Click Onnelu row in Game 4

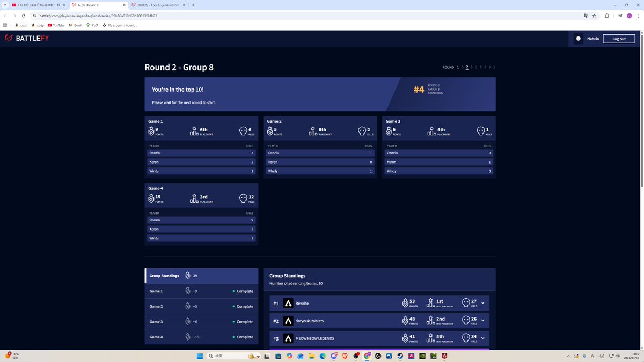[201, 220]
